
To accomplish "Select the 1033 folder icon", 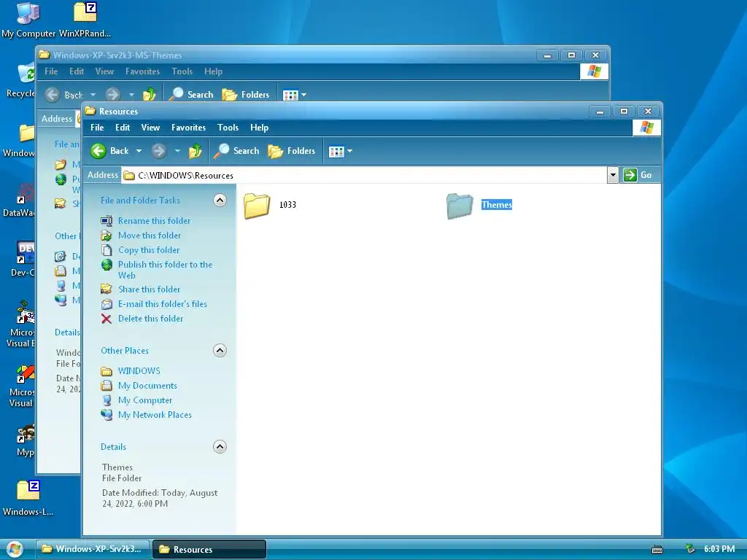I will point(257,206).
